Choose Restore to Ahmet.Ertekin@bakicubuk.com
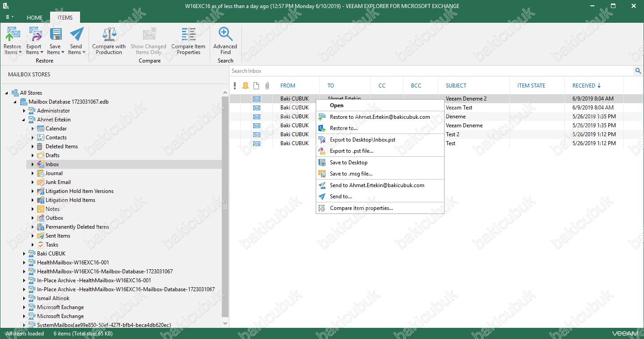 [x=380, y=117]
